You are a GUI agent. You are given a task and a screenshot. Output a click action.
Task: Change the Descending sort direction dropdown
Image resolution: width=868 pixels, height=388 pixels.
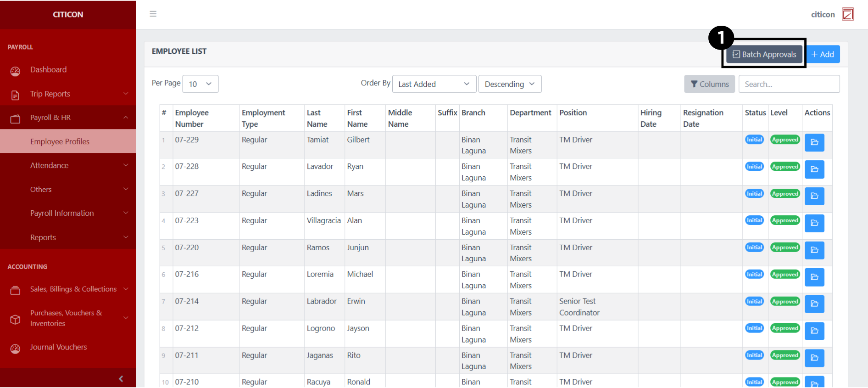[x=509, y=84]
